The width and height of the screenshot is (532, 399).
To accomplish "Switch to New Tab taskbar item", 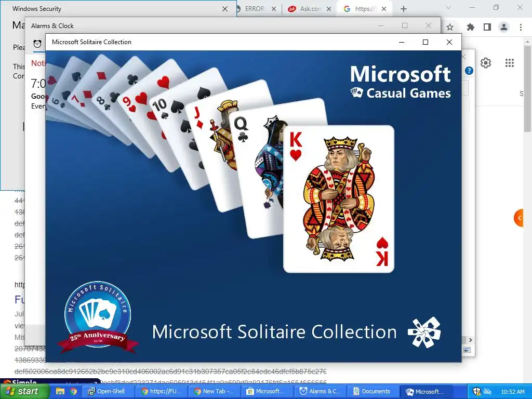I will (214, 391).
